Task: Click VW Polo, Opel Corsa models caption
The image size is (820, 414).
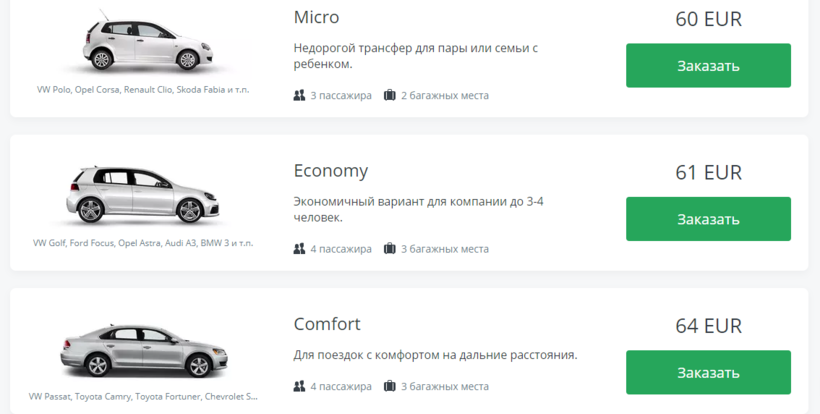Action: click(x=143, y=89)
